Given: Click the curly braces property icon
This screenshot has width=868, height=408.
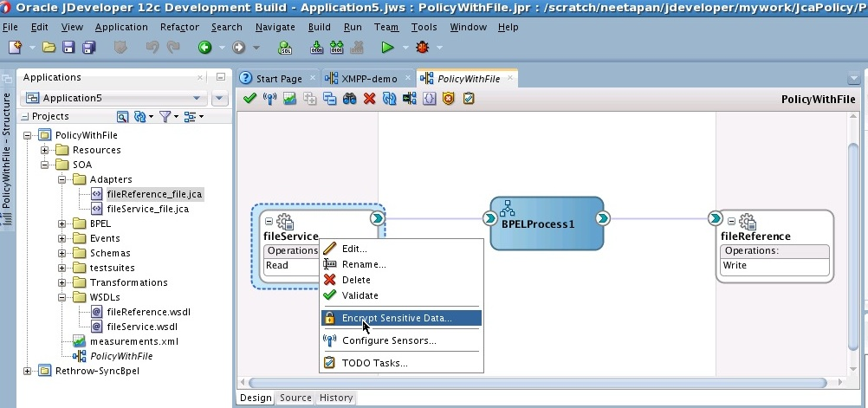Looking at the screenshot, I should tap(429, 99).
